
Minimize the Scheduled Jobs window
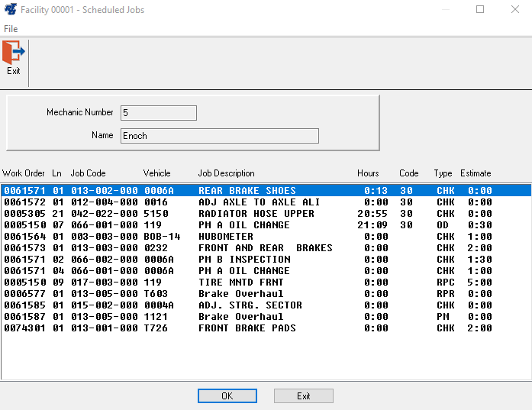coord(445,10)
